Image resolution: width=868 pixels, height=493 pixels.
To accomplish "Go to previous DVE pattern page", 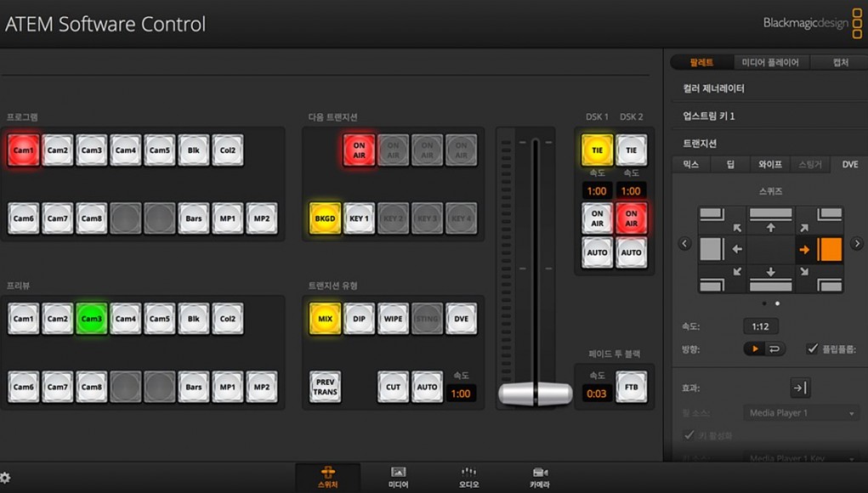I will (684, 243).
